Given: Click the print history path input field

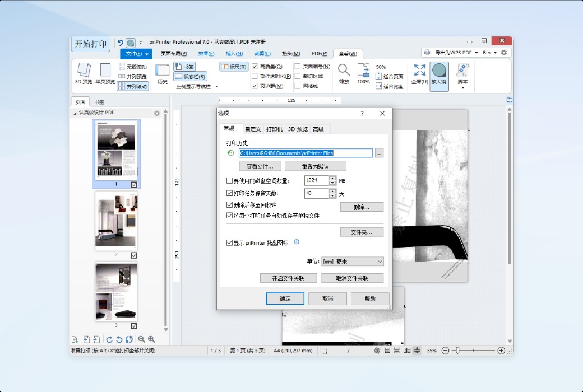Looking at the screenshot, I should [306, 153].
